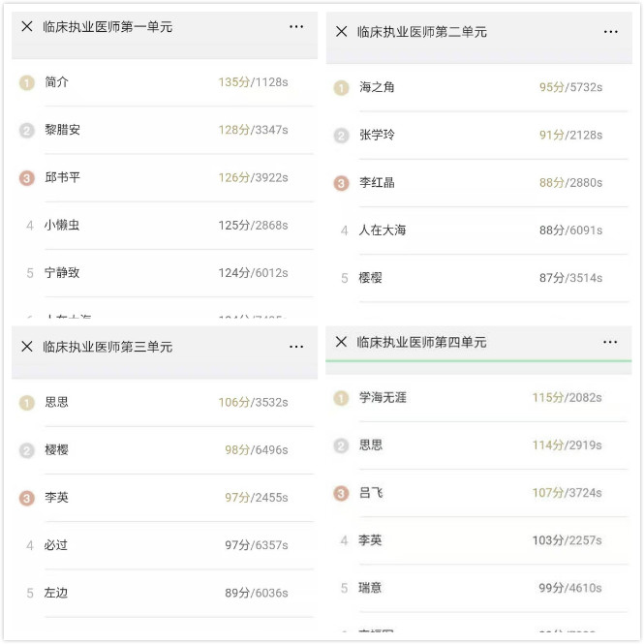Close the 临床执业医师第一单元 panel
Screen dimensions: 644x644
coord(27,27)
